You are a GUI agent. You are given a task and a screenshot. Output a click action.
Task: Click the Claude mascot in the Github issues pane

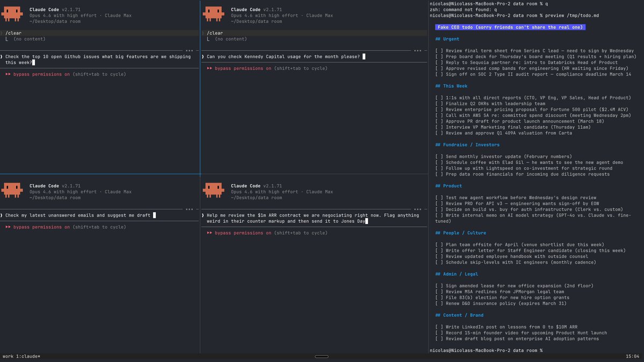point(12,14)
